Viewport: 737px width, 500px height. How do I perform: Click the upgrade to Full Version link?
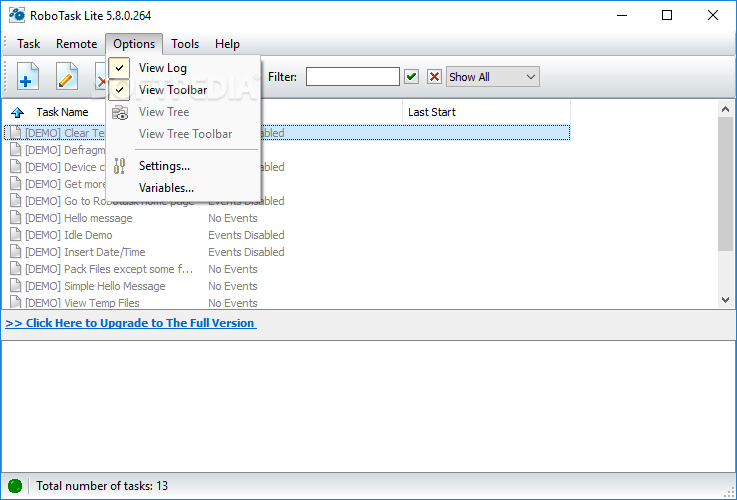[x=131, y=323]
